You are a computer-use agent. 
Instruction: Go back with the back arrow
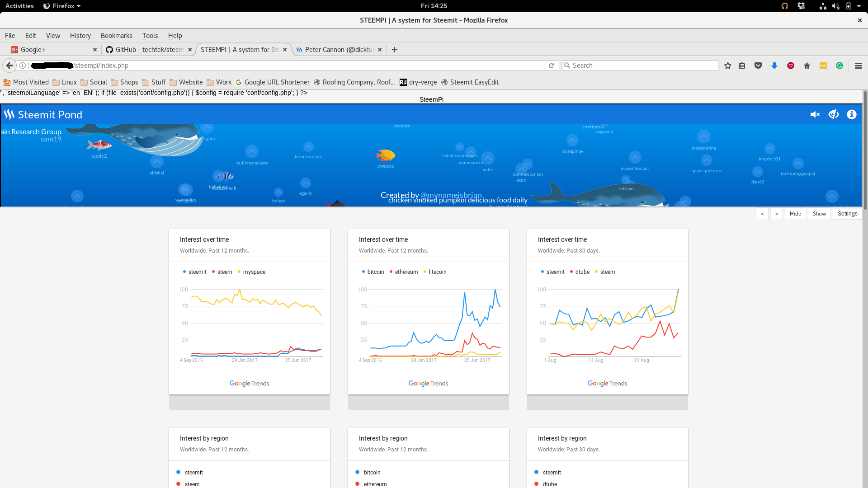(x=9, y=66)
